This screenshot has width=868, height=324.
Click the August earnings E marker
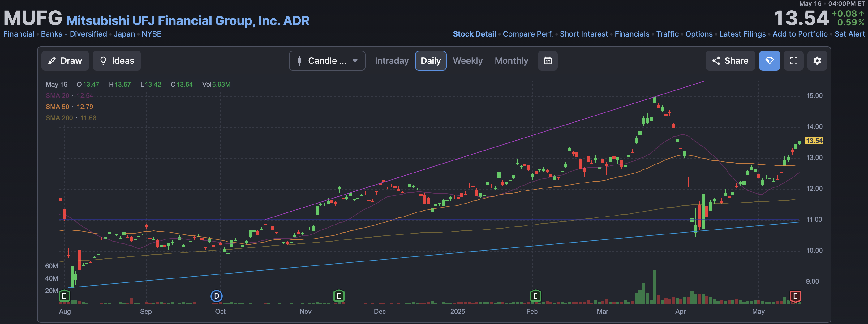pyautogui.click(x=64, y=296)
